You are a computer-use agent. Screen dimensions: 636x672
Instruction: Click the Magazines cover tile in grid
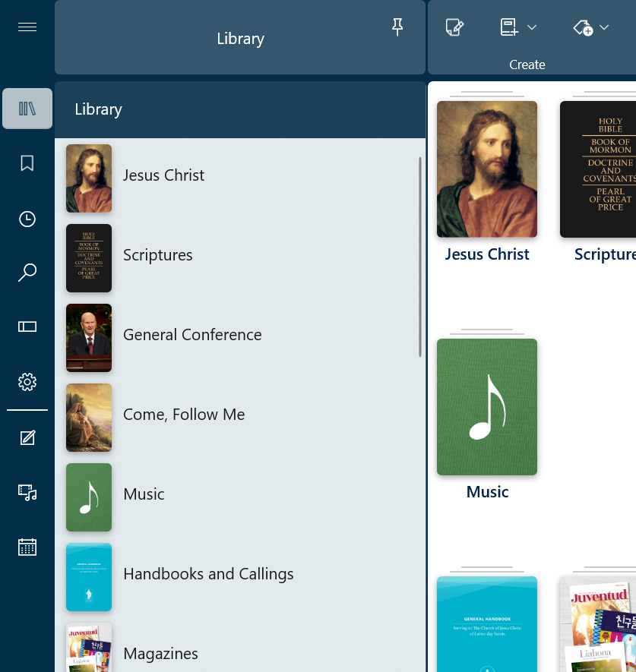click(598, 624)
